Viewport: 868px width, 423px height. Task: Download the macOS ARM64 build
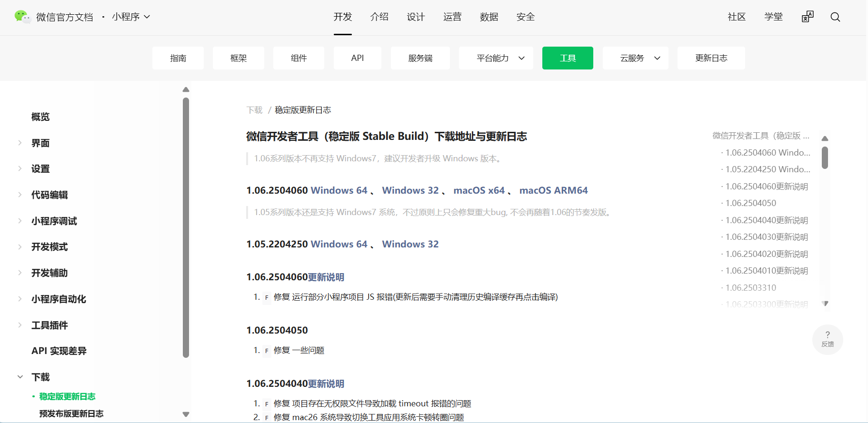coord(554,190)
